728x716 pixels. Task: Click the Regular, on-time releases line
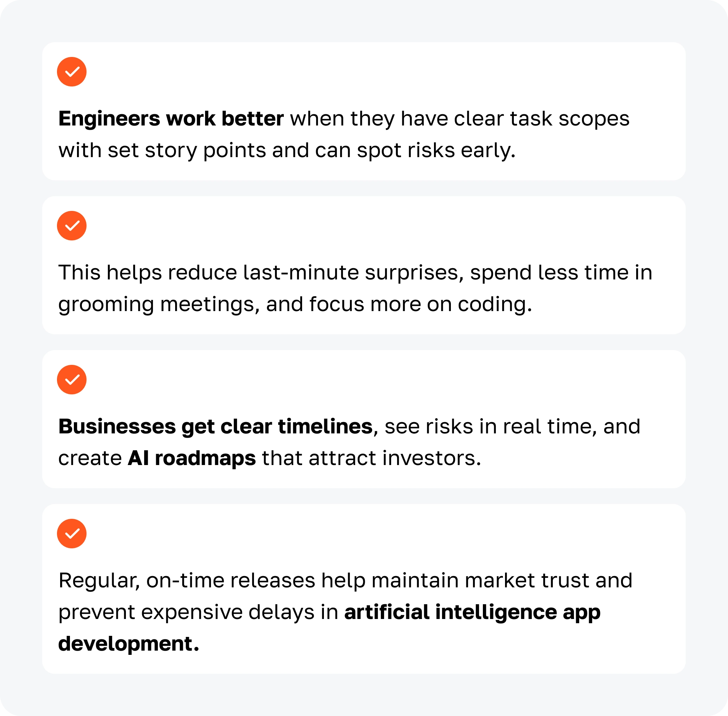(x=345, y=581)
